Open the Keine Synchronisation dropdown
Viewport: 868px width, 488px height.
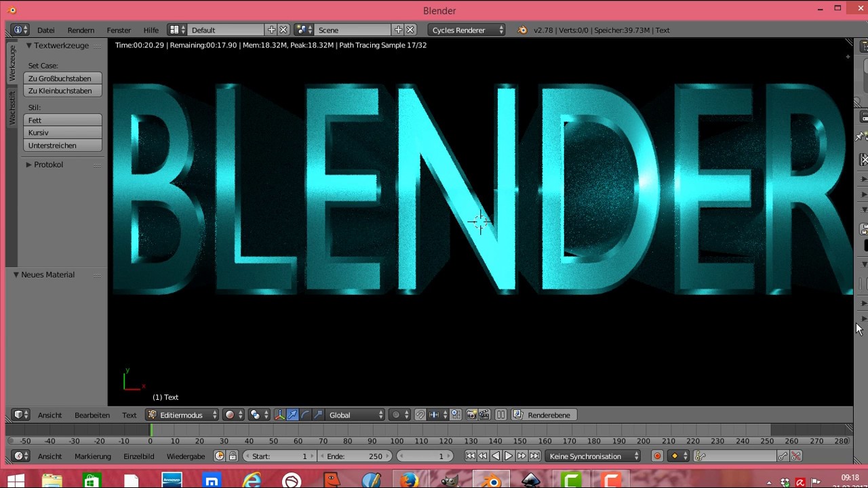593,456
